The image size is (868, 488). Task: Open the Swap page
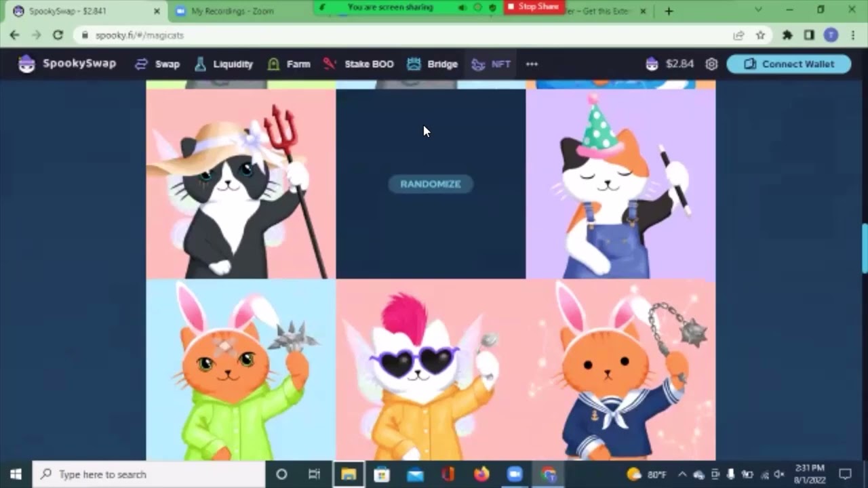click(157, 64)
